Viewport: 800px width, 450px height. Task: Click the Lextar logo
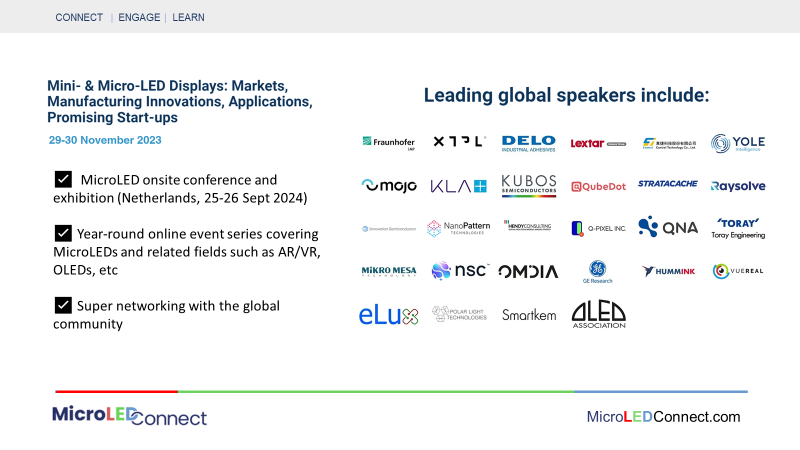pyautogui.click(x=598, y=143)
